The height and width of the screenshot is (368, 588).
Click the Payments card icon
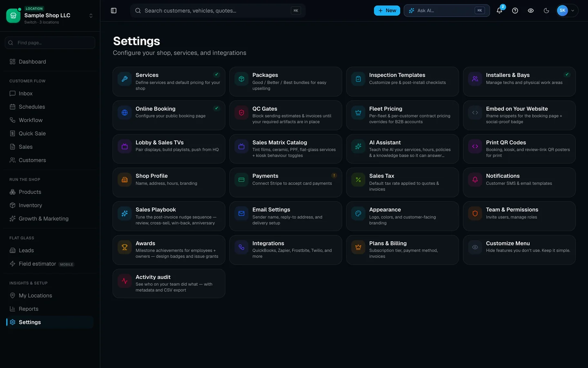[x=241, y=180]
